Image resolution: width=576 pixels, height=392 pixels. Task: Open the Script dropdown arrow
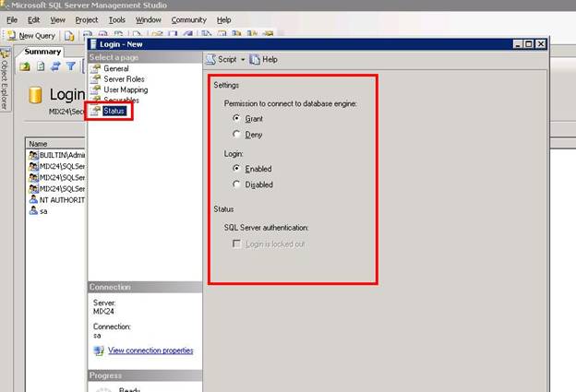243,59
